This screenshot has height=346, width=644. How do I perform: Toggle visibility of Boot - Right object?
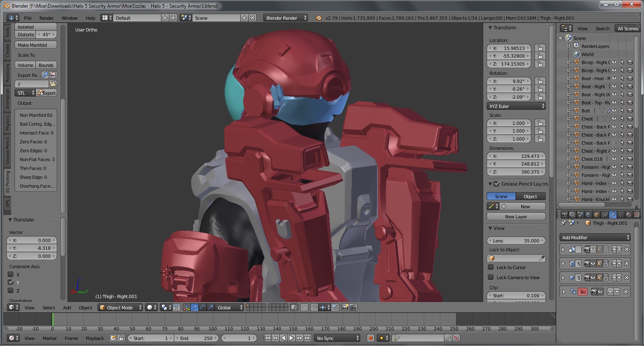615,87
